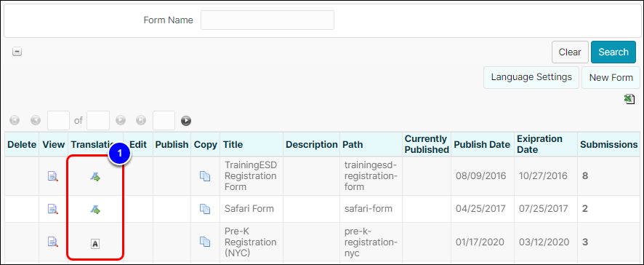Viewport: 644px width, 265px height.
Task: Export the list to Excel
Action: pyautogui.click(x=629, y=99)
